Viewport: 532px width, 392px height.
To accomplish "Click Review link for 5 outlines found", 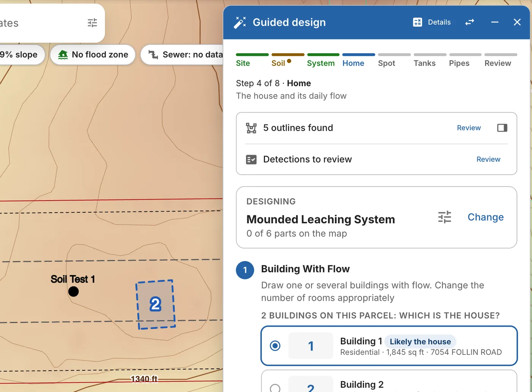I will [x=469, y=128].
